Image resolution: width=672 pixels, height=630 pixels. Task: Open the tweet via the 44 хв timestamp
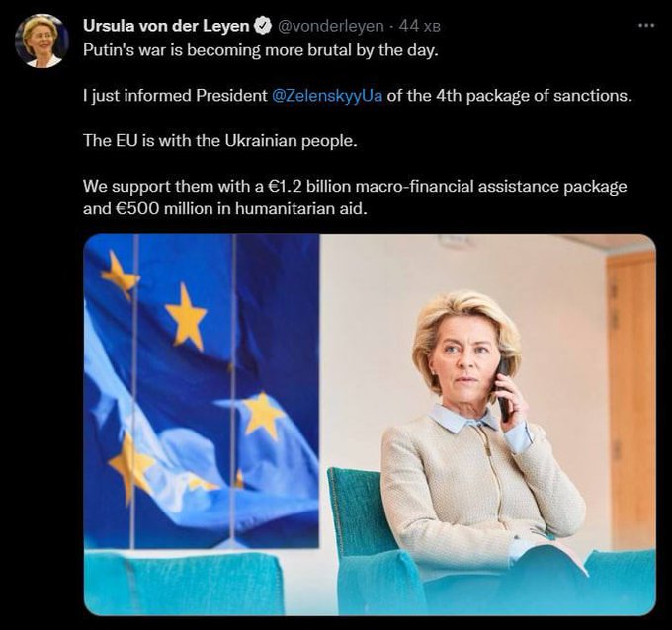[420, 26]
